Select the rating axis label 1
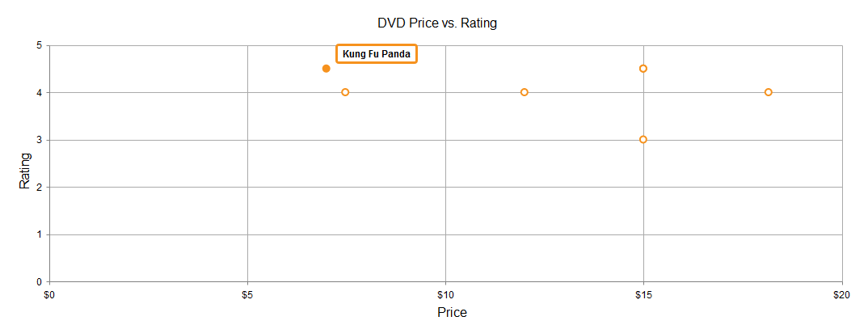Screen dimensions: 868x325 pos(40,234)
